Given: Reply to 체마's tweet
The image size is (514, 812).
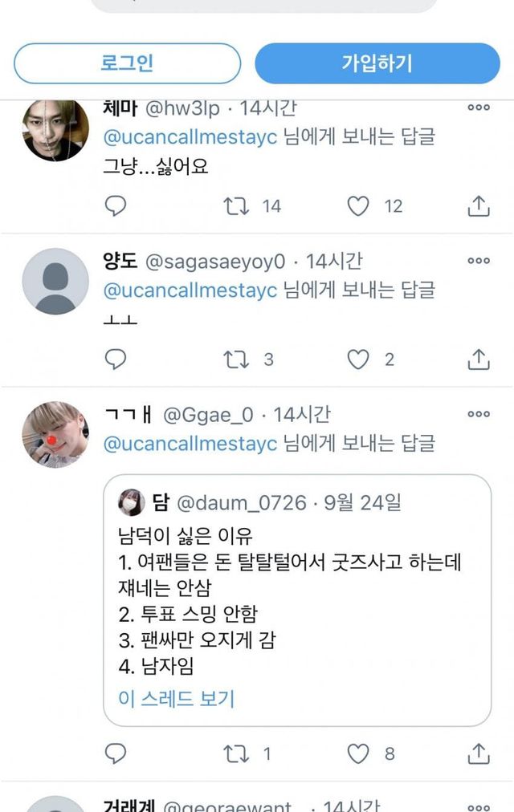Looking at the screenshot, I should (x=116, y=206).
